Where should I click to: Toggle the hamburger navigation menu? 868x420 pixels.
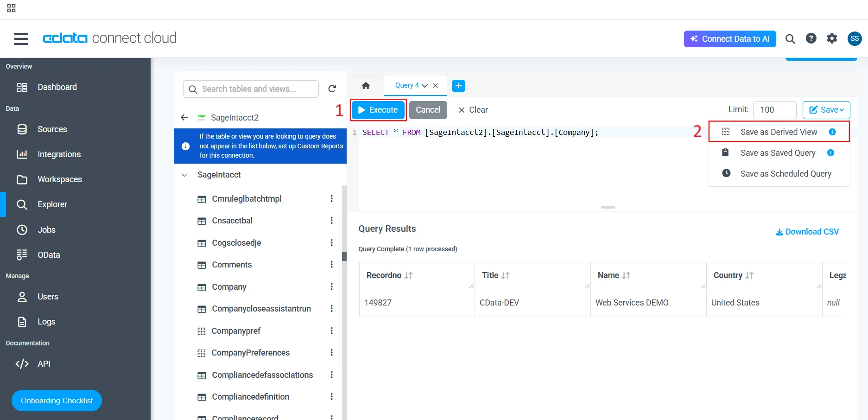(x=21, y=38)
